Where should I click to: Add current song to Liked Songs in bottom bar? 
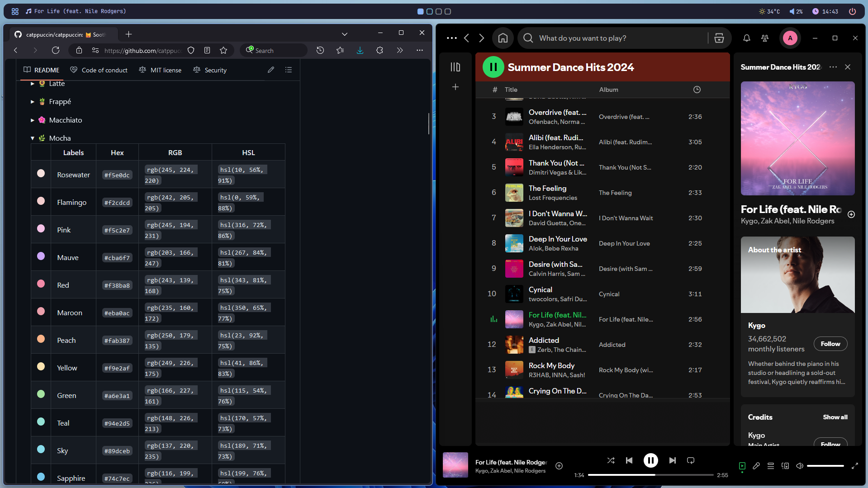pyautogui.click(x=559, y=466)
